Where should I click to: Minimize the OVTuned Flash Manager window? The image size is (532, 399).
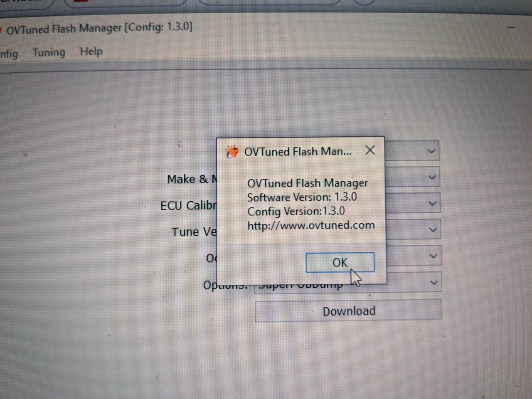coord(511,27)
